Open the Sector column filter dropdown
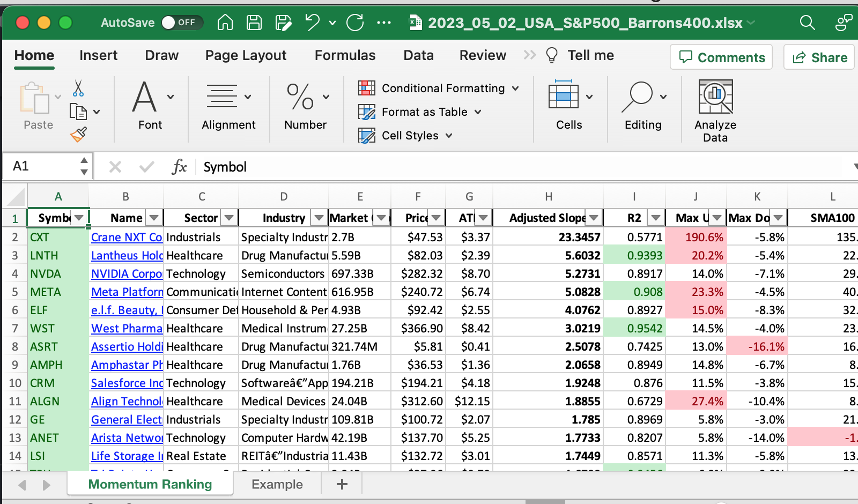This screenshot has height=504, width=858. (x=229, y=218)
